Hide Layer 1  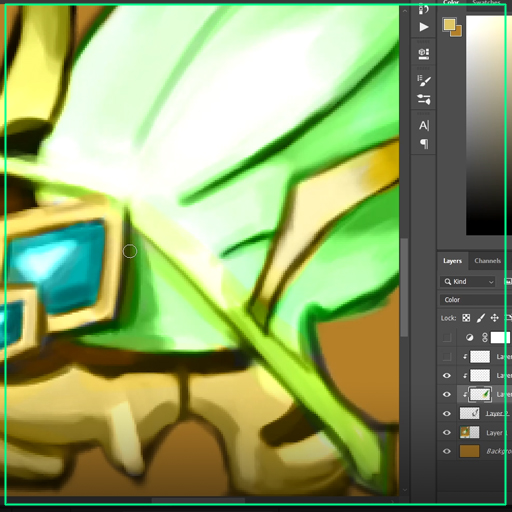[x=447, y=433]
